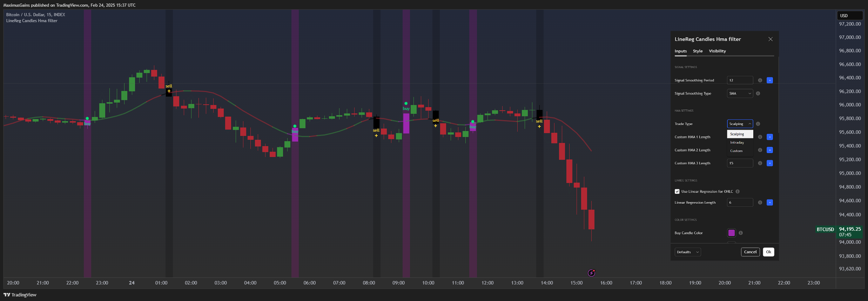Click the buy signal label near 22:30

point(87,124)
